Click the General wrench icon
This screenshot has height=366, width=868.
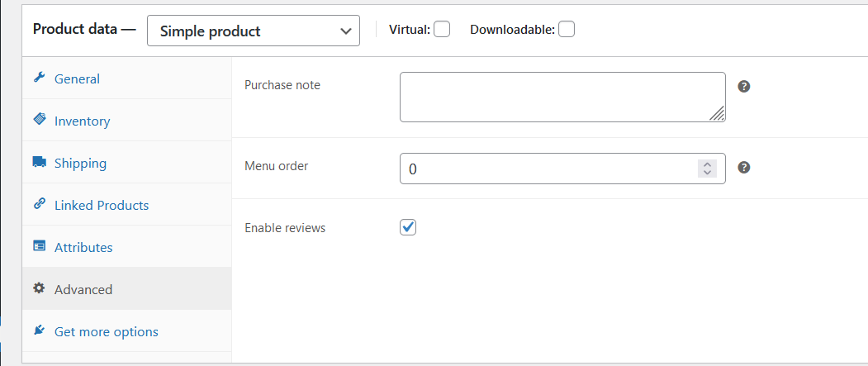coord(39,78)
